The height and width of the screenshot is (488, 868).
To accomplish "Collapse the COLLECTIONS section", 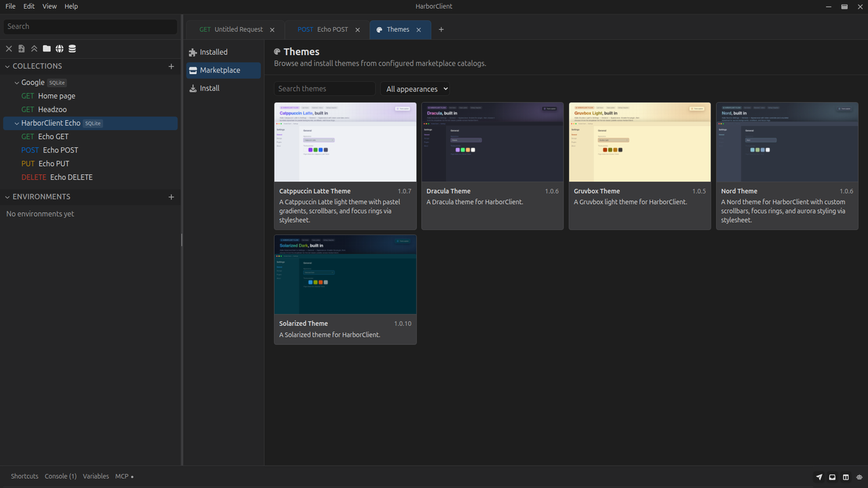I will click(7, 66).
